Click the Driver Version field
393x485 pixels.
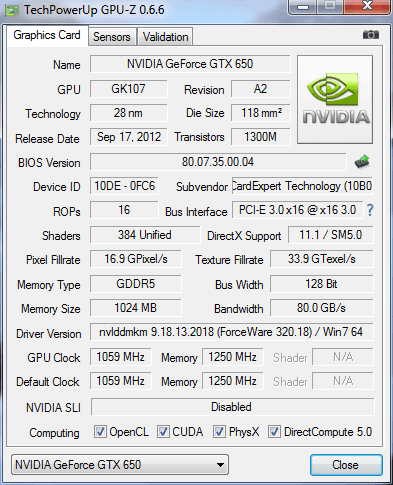pos(232,332)
